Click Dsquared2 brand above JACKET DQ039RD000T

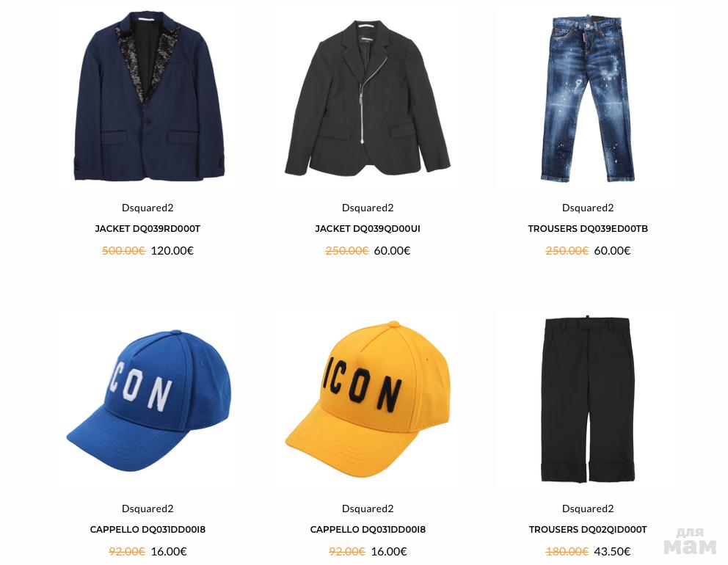(148, 208)
